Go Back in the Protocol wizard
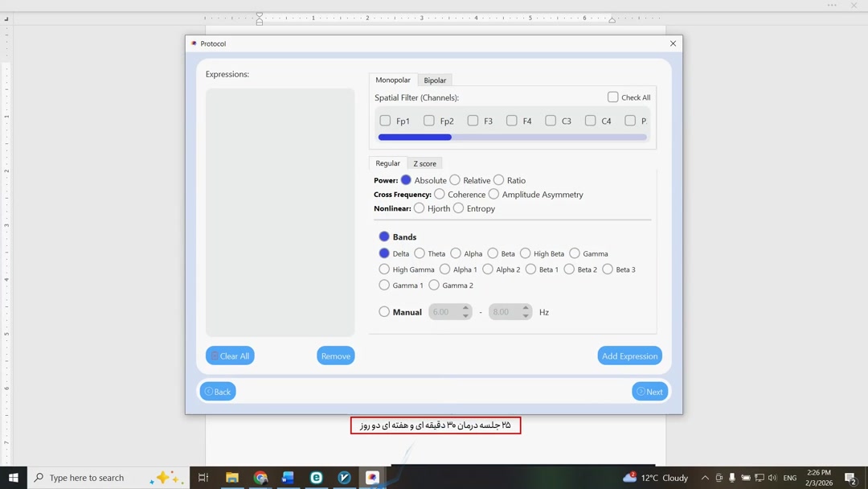The height and width of the screenshot is (489, 868). pos(218,392)
